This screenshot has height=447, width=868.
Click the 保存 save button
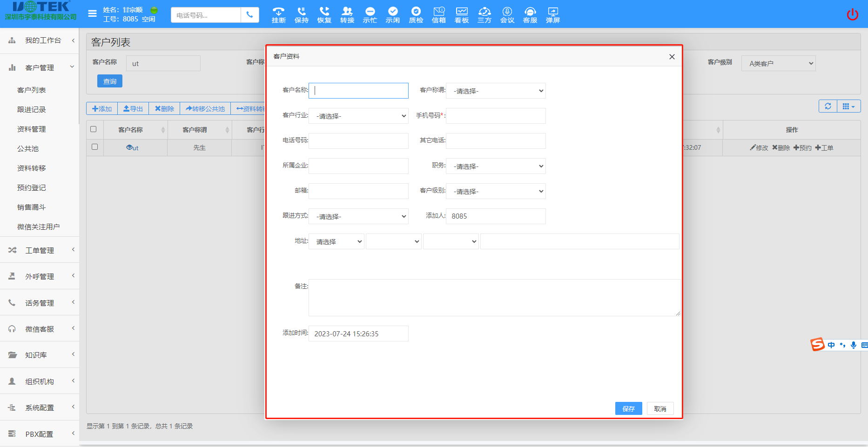628,408
